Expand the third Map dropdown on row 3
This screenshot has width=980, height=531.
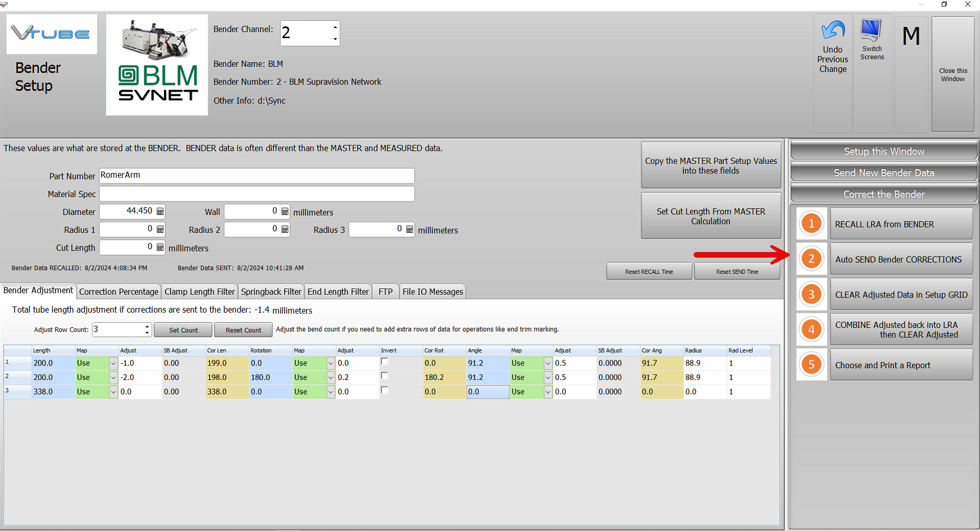coord(548,391)
